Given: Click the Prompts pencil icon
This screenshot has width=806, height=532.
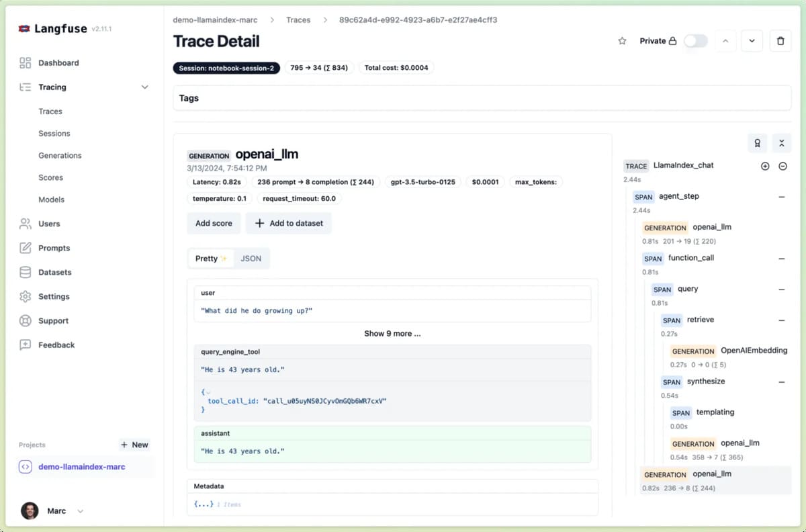Looking at the screenshot, I should click(x=26, y=248).
